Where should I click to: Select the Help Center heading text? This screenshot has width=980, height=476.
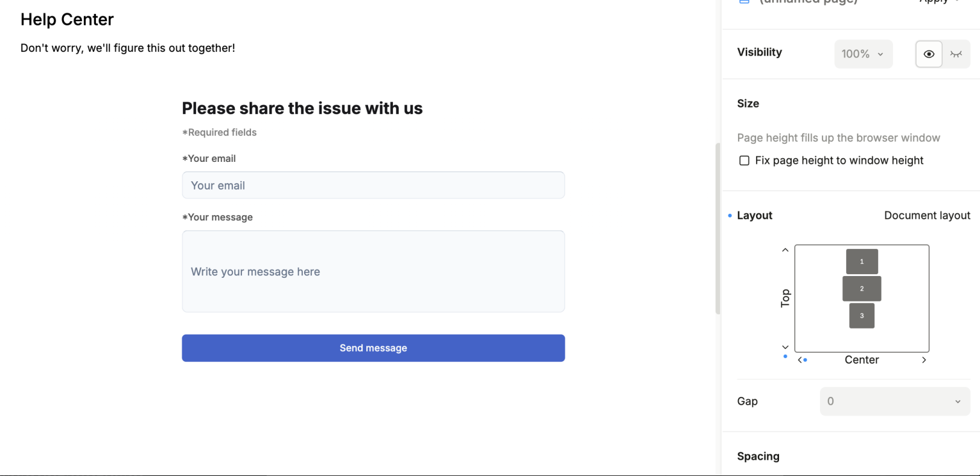tap(67, 20)
